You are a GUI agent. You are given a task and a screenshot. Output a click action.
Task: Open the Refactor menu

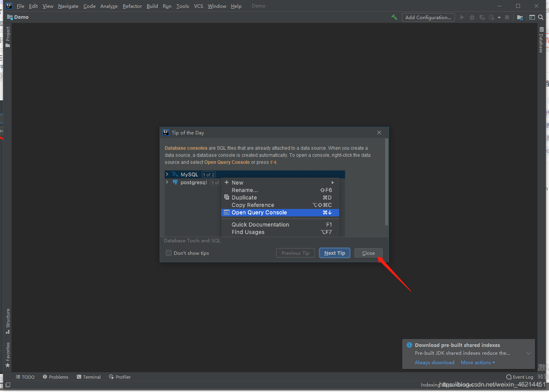[x=132, y=6]
